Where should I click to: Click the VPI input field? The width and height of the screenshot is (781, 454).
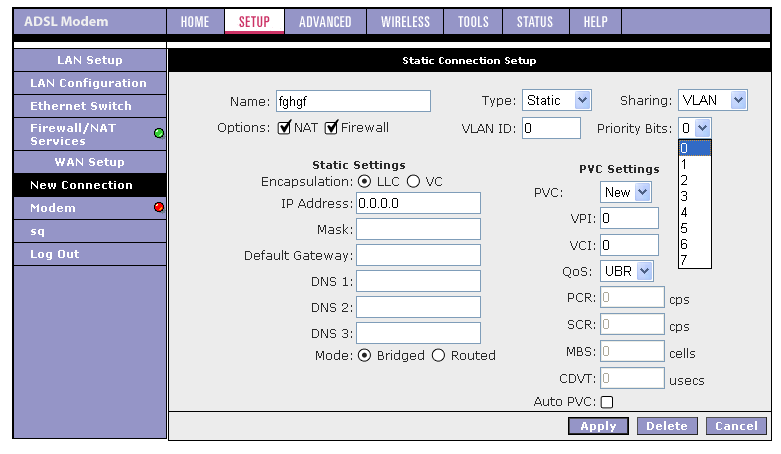[x=630, y=218]
